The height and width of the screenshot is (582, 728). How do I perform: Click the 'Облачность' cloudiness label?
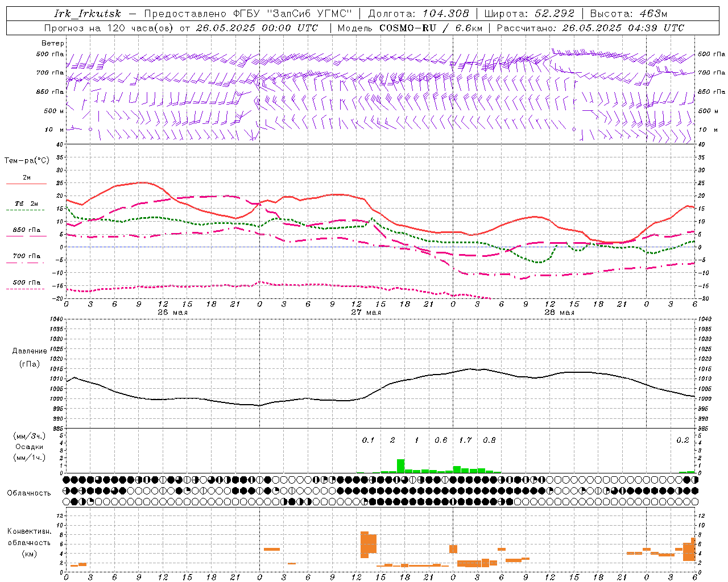(x=29, y=493)
